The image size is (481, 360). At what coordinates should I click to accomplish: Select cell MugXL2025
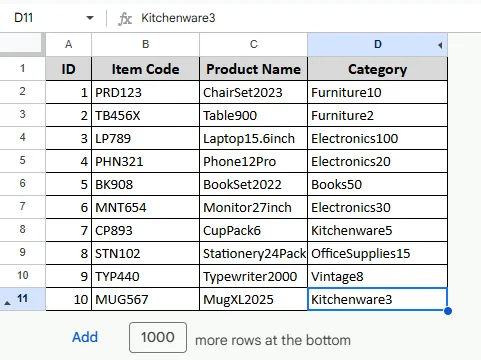(x=254, y=299)
